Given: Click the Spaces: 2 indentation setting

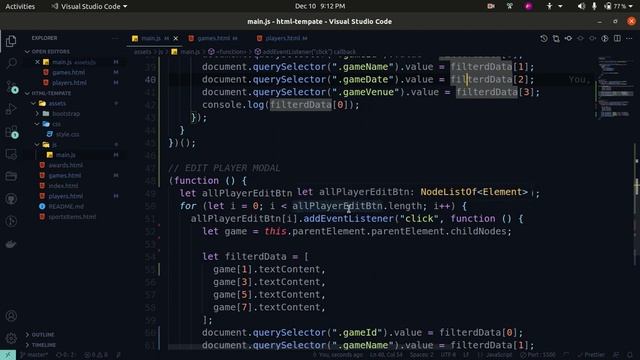Looking at the screenshot, I should (421, 355).
